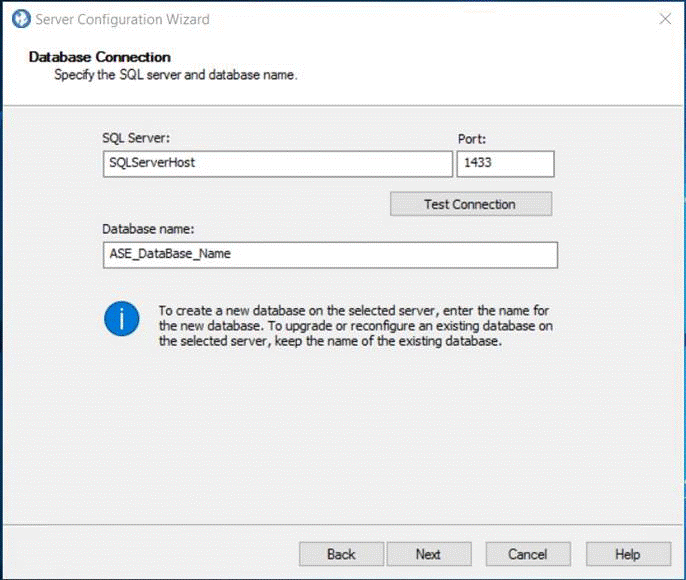686x580 pixels.
Task: Click into the Port number field
Action: [505, 164]
